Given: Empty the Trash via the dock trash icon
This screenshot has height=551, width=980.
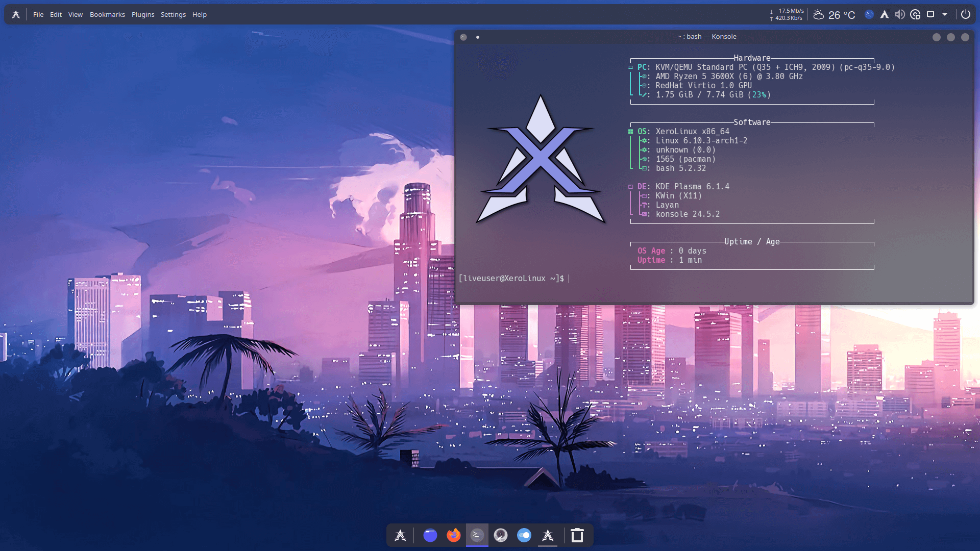Looking at the screenshot, I should [576, 535].
